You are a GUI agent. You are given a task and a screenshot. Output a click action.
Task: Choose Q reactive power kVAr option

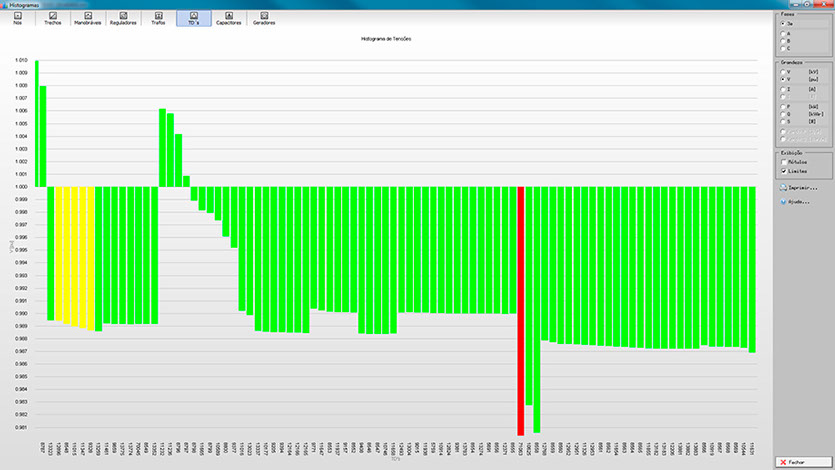(x=783, y=113)
